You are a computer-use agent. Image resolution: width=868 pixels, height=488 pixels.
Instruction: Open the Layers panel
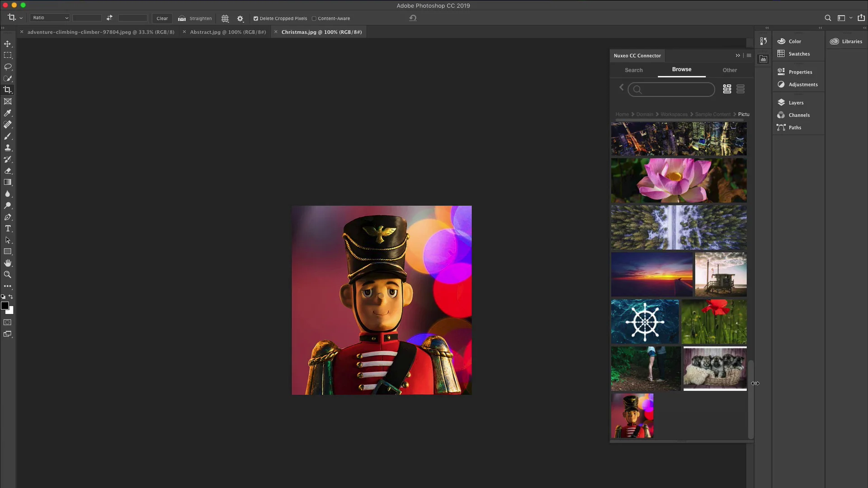[x=796, y=103]
